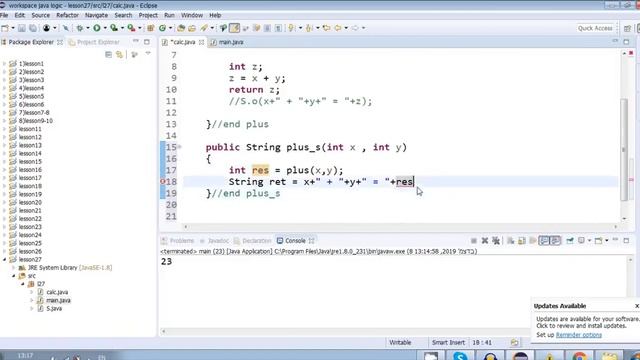Click the Clear Console icon
This screenshot has width=640, height=360.
pyautogui.click(x=511, y=241)
